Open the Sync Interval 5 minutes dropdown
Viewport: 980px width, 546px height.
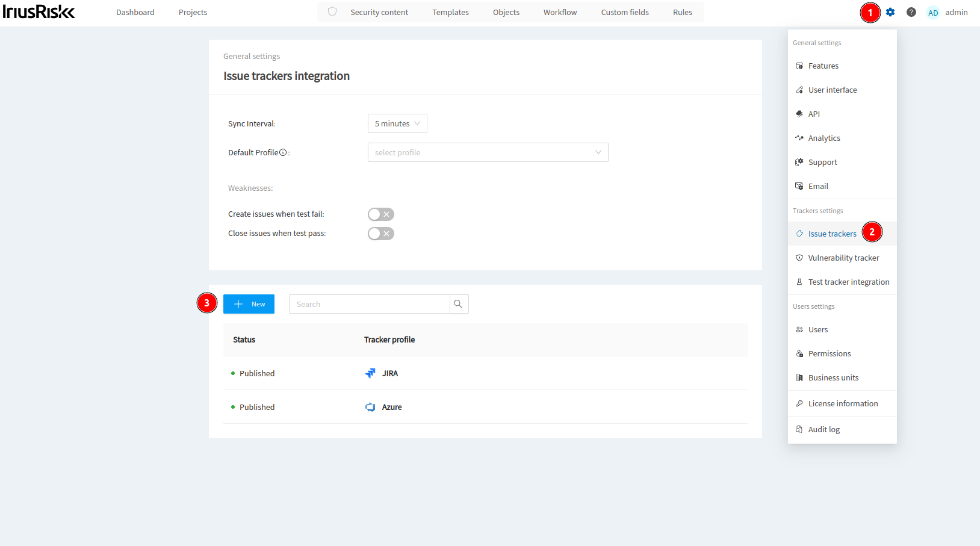tap(397, 123)
